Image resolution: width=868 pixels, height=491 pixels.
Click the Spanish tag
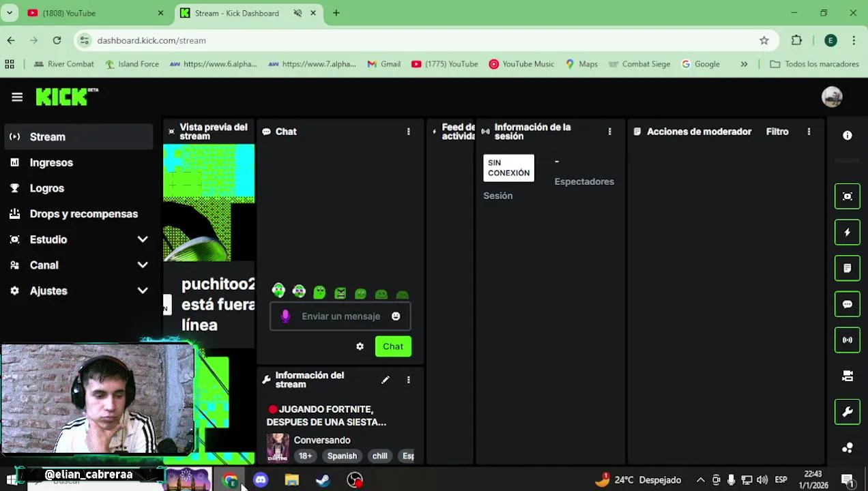click(x=342, y=456)
